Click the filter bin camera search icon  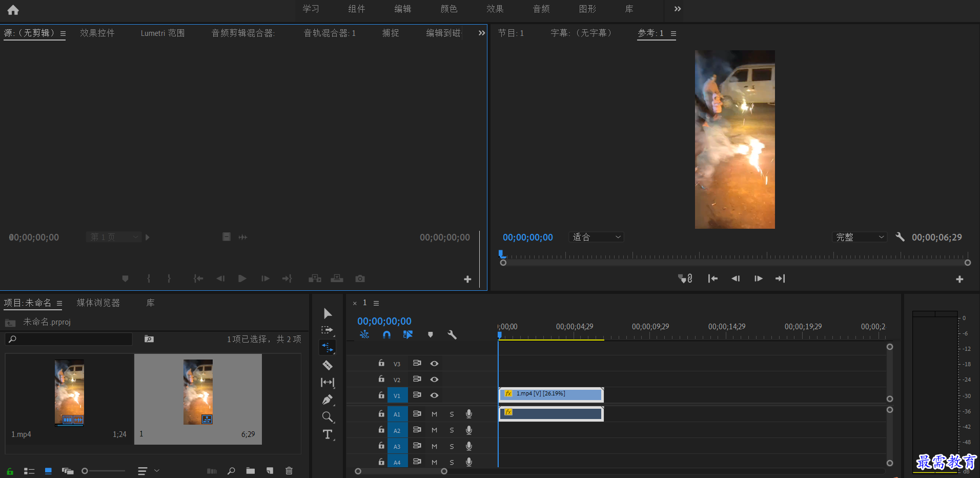coord(149,339)
